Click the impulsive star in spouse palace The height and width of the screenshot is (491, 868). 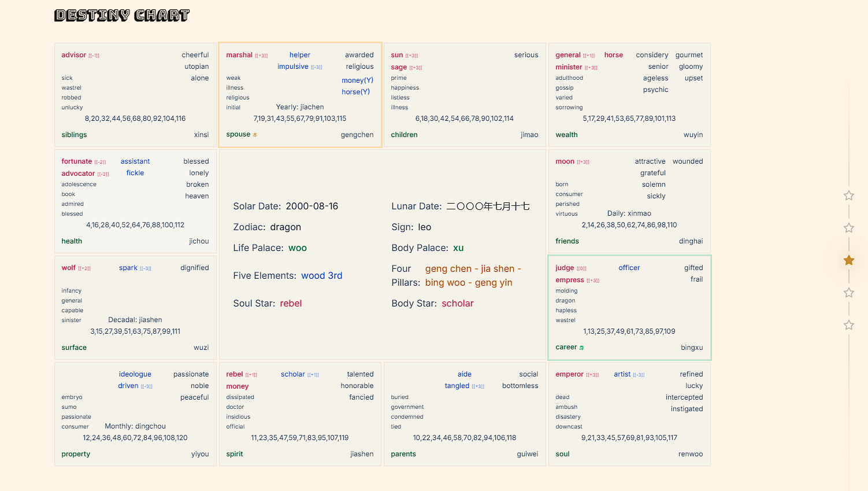(x=293, y=67)
